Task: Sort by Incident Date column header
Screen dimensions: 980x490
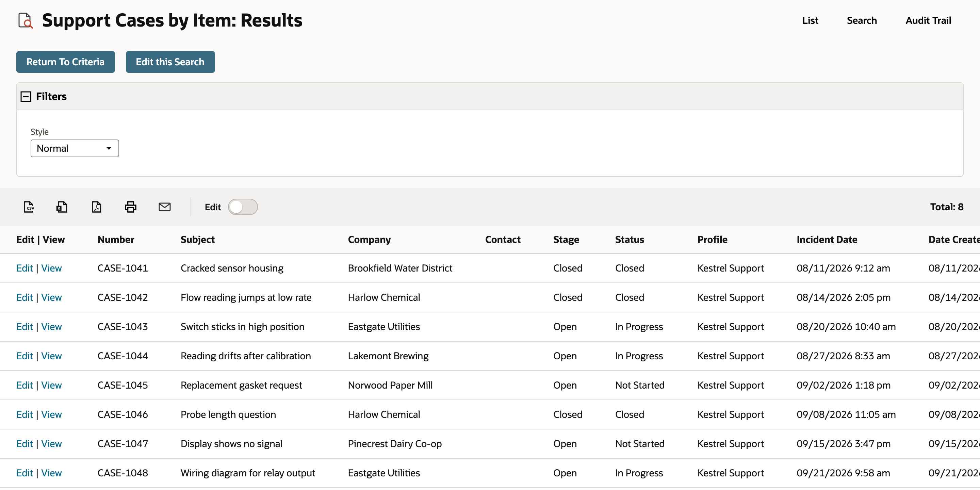Action: (827, 240)
